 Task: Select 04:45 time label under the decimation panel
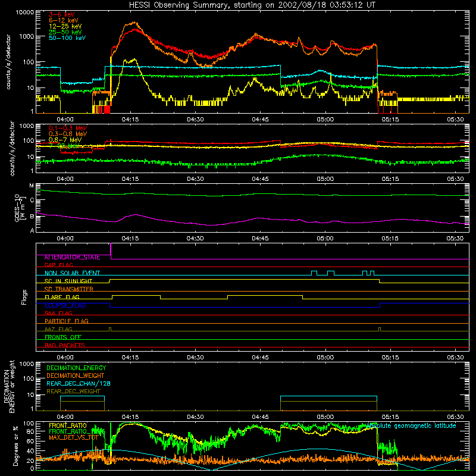click(260, 417)
